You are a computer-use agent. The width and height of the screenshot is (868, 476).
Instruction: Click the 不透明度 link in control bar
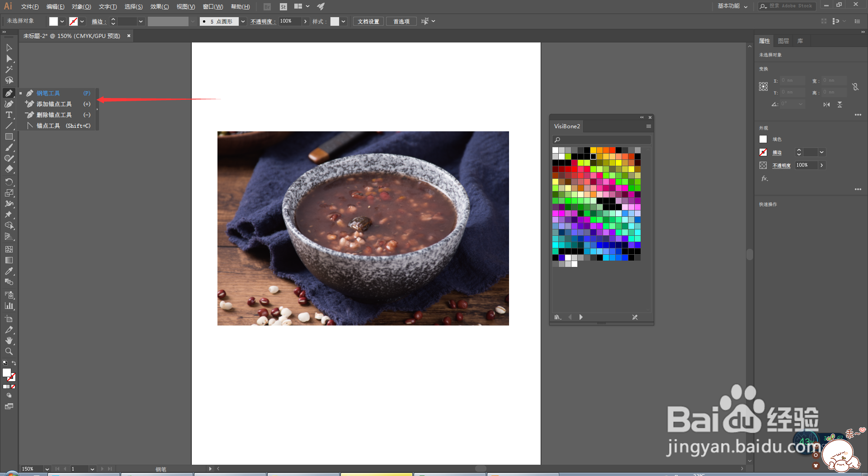coord(263,22)
